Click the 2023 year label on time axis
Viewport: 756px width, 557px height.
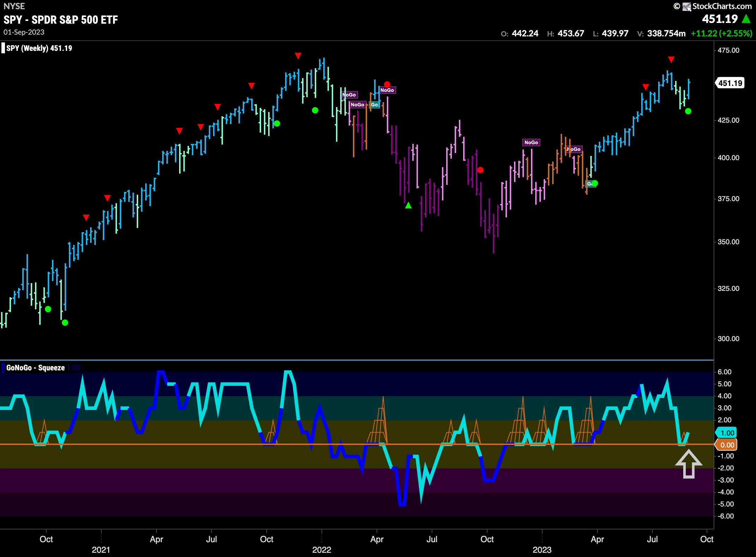(x=542, y=550)
